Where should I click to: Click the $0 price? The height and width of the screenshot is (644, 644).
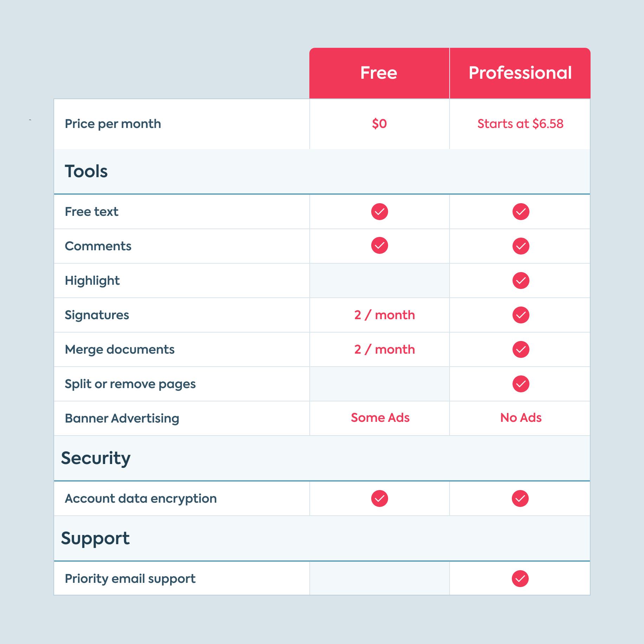[x=379, y=124]
